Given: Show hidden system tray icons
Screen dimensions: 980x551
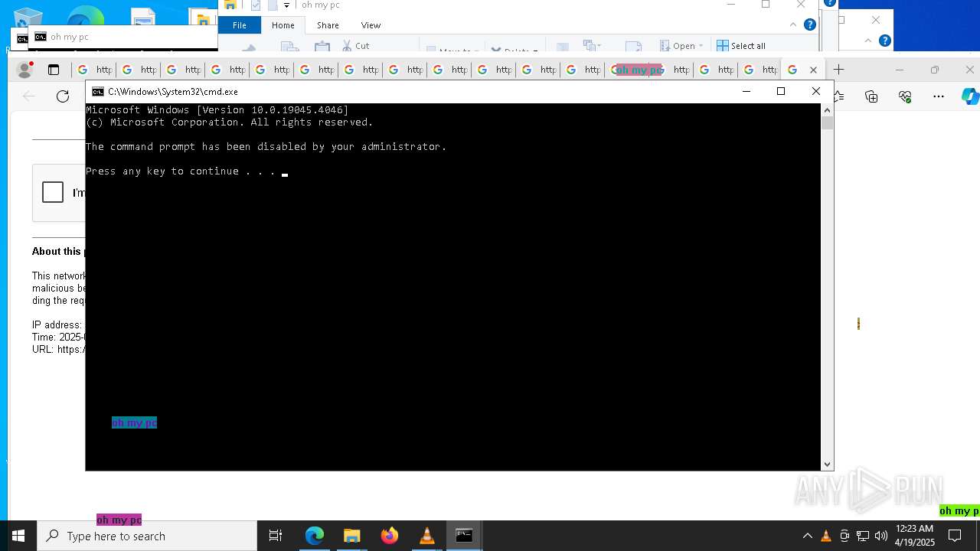Looking at the screenshot, I should [x=807, y=536].
